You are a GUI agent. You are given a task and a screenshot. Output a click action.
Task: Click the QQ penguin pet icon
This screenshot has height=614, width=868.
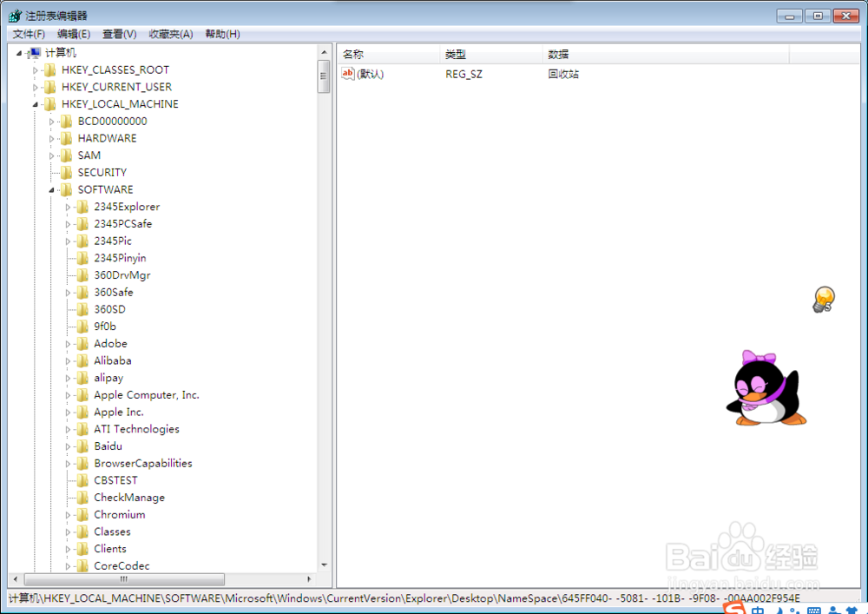(766, 389)
